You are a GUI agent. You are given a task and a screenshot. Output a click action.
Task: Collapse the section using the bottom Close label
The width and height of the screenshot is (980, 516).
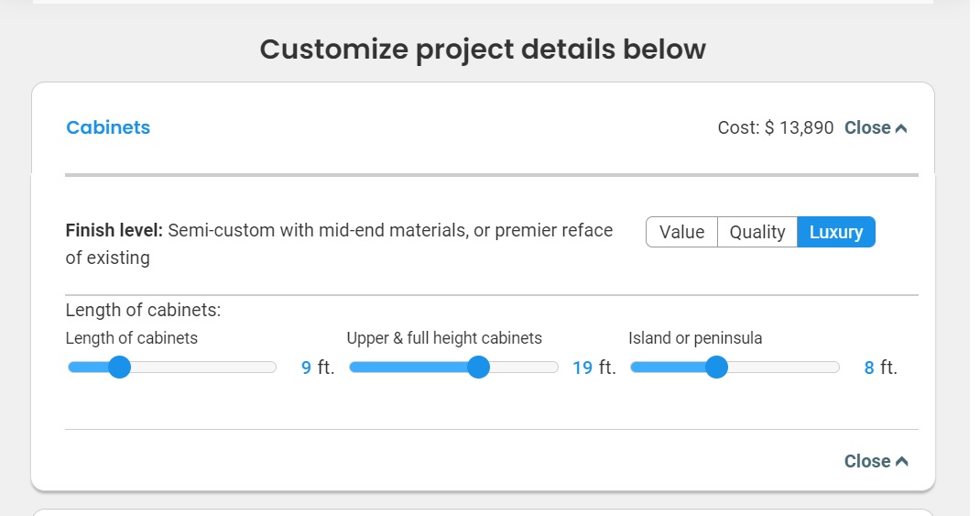[866, 461]
